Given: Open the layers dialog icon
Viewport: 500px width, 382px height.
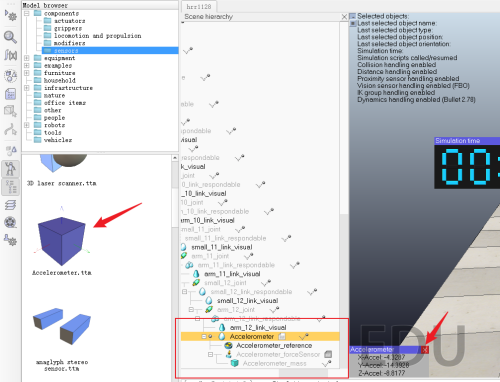Looking at the screenshot, I should pos(10,205).
